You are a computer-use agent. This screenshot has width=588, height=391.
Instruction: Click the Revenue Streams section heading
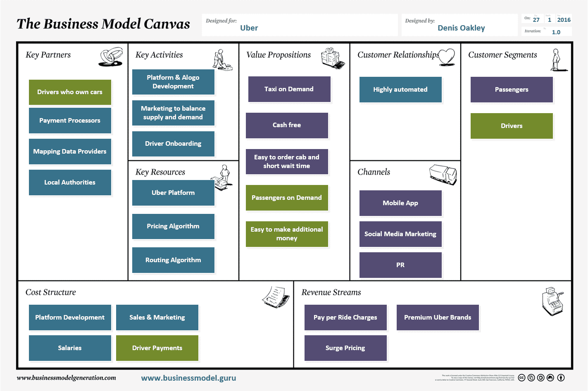coord(331,292)
